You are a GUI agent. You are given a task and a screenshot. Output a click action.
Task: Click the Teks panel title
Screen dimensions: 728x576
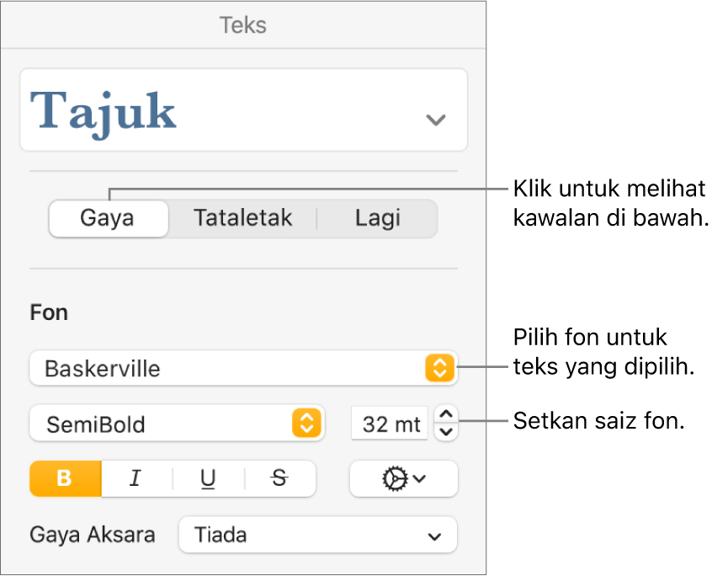(243, 25)
